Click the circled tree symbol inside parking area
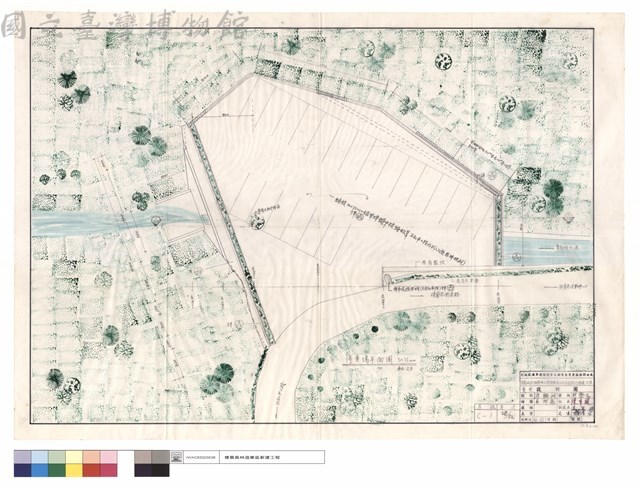This screenshot has height=489, width=640. (x=257, y=223)
